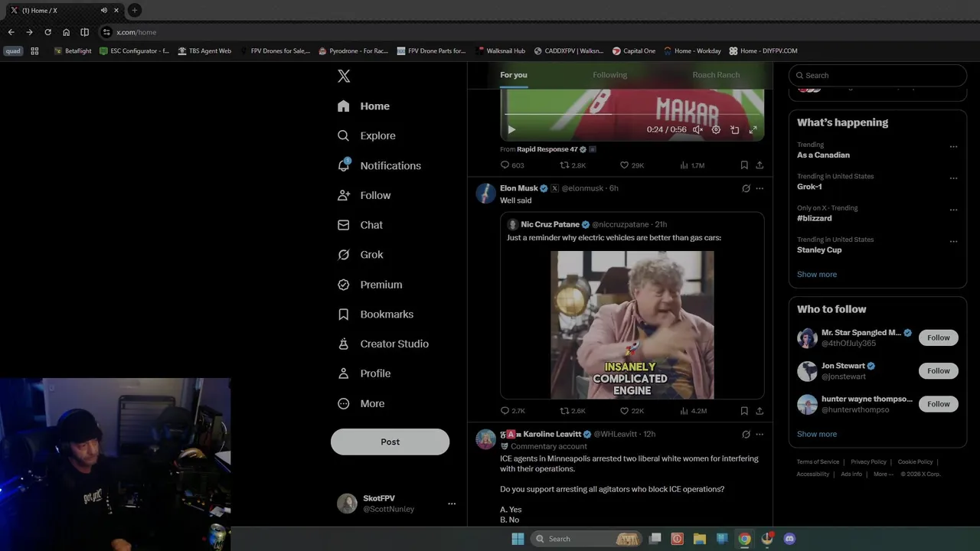Unmute the video in the top post
This screenshot has height=551, width=980.
click(x=697, y=130)
